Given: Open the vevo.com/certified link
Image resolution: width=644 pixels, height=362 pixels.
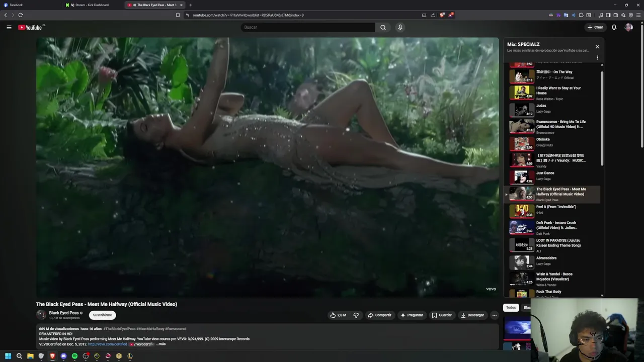Looking at the screenshot, I should (x=108, y=344).
